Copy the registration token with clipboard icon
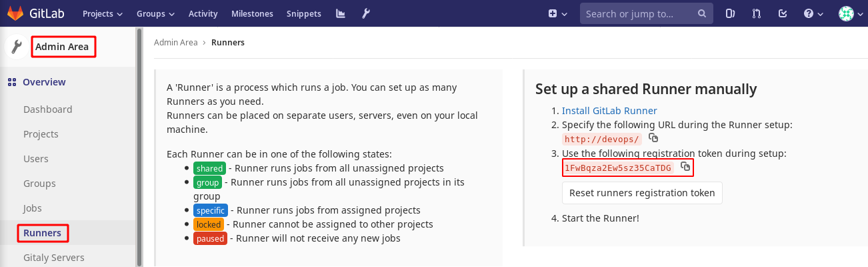 (685, 167)
